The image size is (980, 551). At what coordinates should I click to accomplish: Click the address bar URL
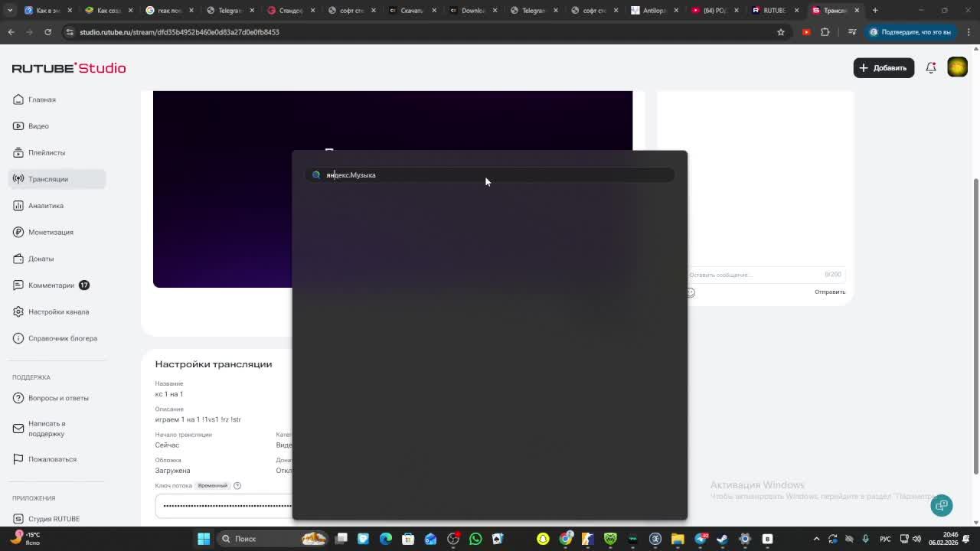coord(179,32)
